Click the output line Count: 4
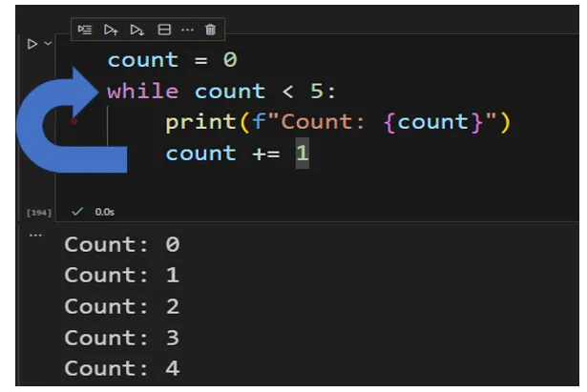 tap(122, 368)
